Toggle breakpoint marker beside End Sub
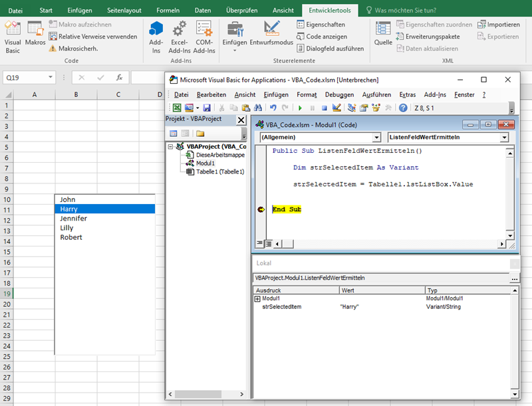The width and height of the screenshot is (532, 406). (x=261, y=209)
